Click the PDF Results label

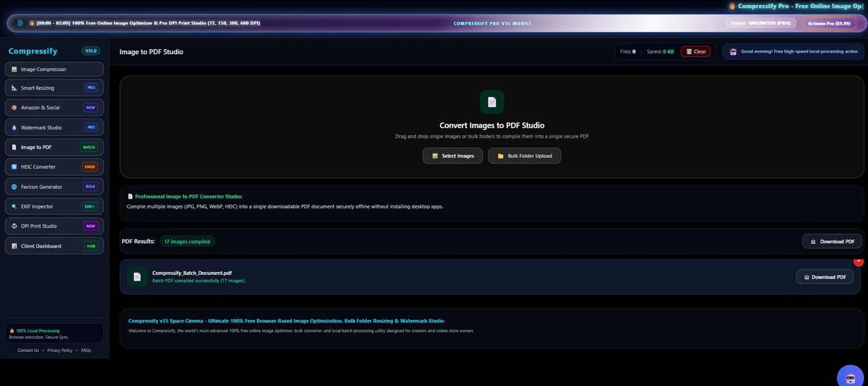click(x=138, y=241)
